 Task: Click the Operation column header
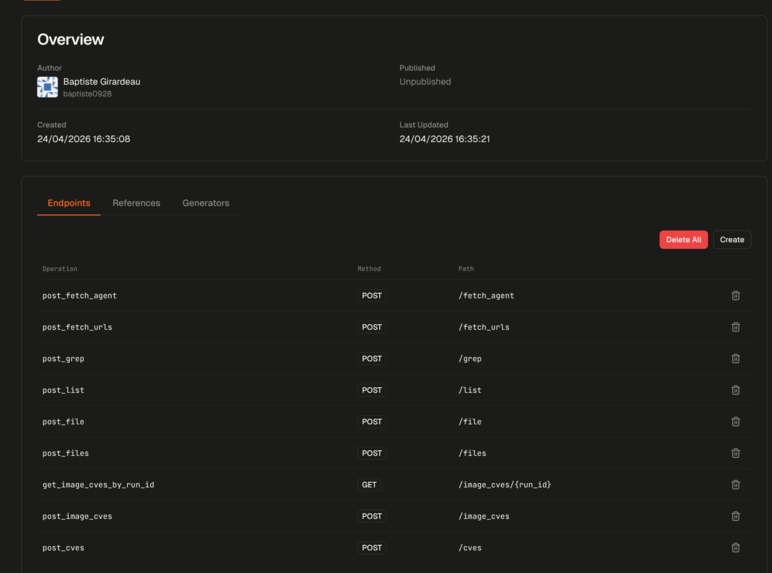[x=60, y=269]
